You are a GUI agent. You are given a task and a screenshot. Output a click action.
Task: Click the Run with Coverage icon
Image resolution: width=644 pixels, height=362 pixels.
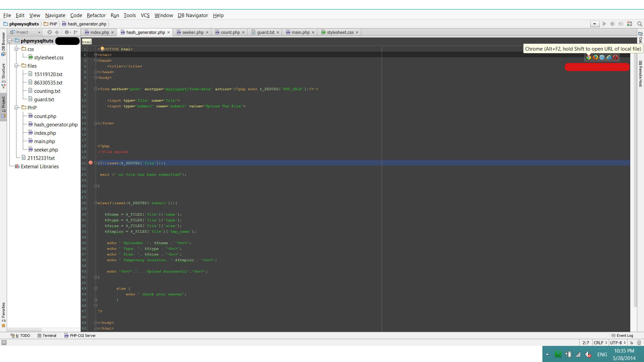tap(621, 24)
